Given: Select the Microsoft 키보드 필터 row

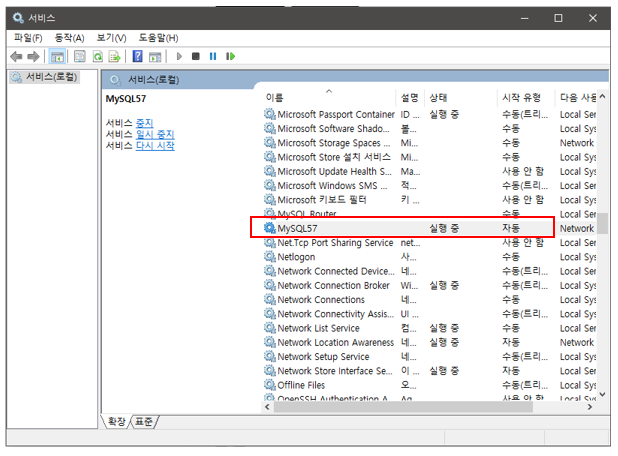Looking at the screenshot, I should coord(430,200).
